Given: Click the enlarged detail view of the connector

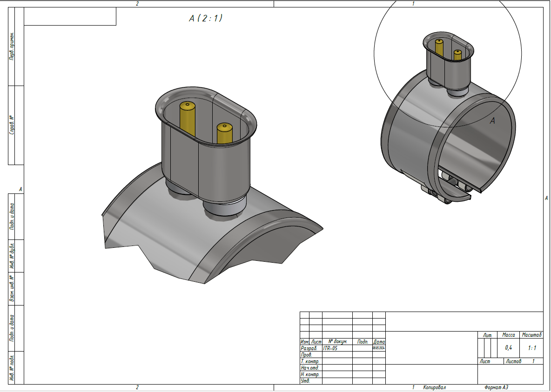Looking at the screenshot, I should tap(212, 185).
